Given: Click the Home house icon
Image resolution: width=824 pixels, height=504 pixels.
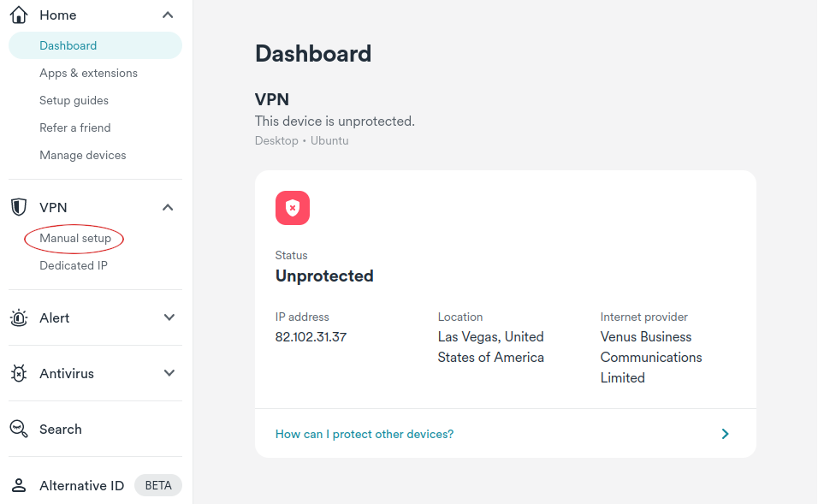Looking at the screenshot, I should [18, 15].
